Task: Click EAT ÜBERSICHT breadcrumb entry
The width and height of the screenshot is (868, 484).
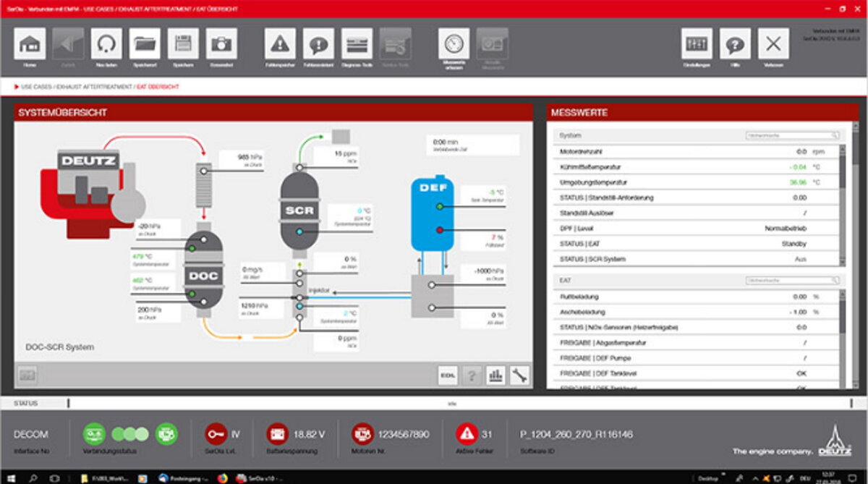Action: pos(158,86)
